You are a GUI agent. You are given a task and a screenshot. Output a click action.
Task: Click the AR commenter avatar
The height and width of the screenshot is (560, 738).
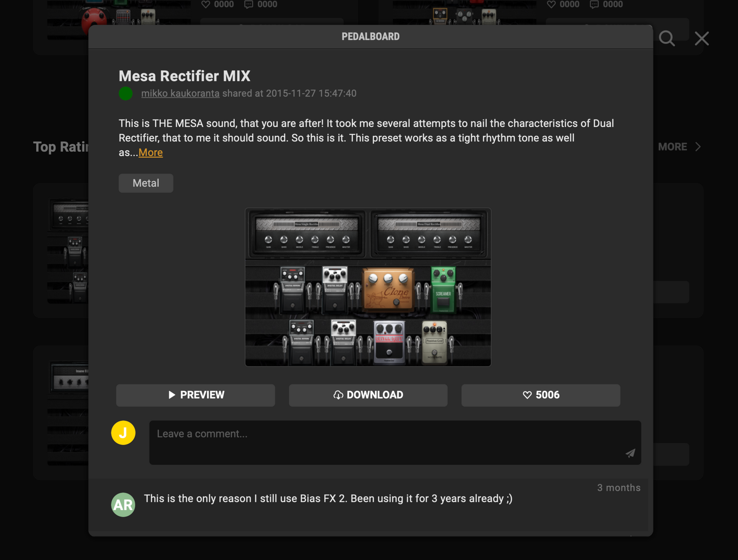(123, 504)
